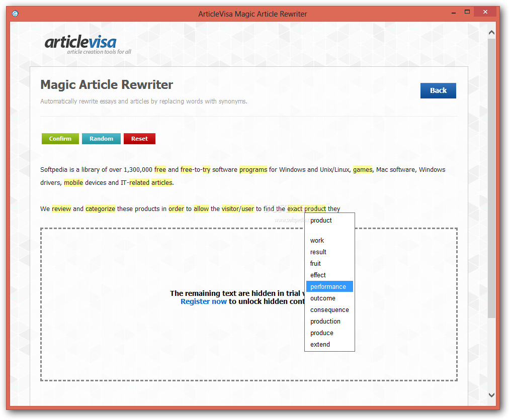Open the Register now link
The width and height of the screenshot is (510, 420).
click(204, 301)
